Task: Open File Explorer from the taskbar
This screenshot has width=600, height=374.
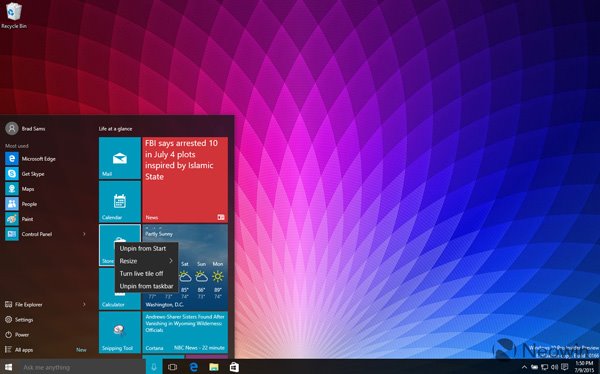Action: coord(214,367)
